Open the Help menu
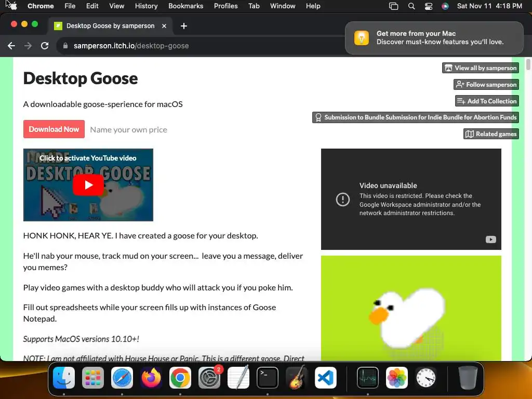This screenshot has height=399, width=532. click(313, 6)
